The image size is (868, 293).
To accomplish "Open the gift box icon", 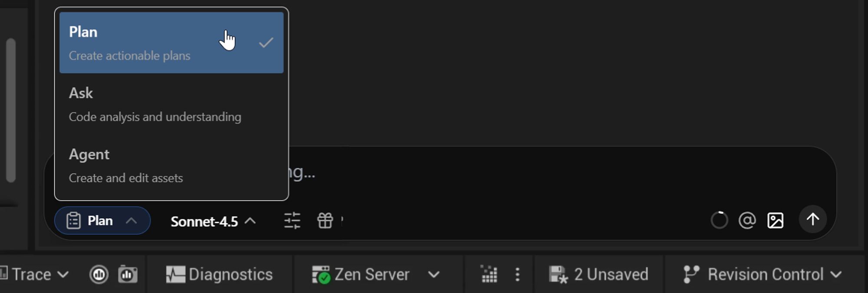I will point(325,221).
